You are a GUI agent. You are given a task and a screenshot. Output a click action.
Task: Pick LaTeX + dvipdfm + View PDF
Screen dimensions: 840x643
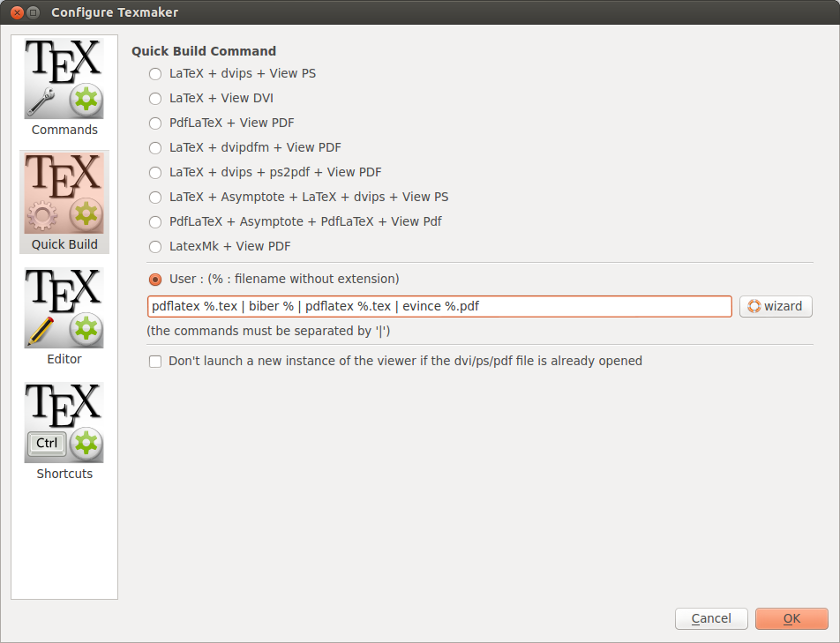[x=155, y=148]
